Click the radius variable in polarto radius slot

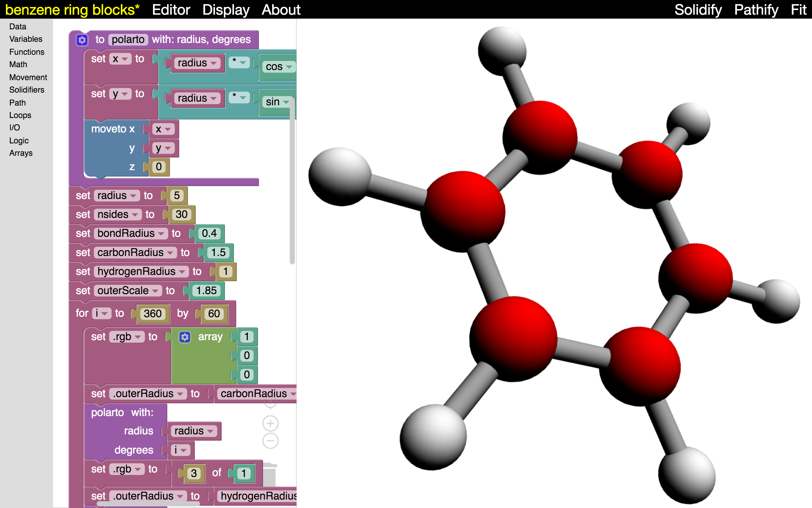pos(194,431)
